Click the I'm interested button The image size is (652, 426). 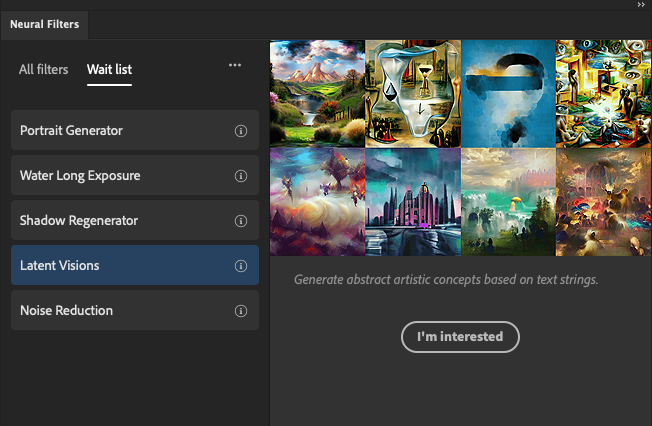460,337
